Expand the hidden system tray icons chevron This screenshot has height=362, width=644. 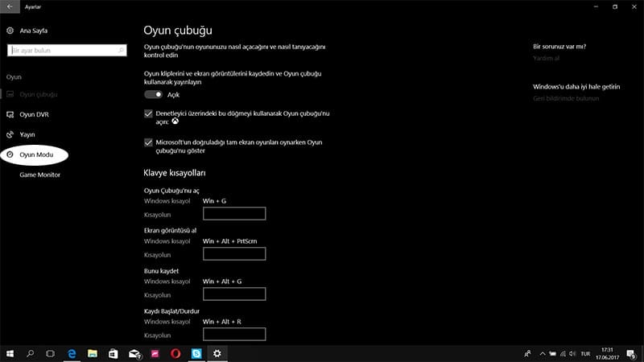point(541,353)
